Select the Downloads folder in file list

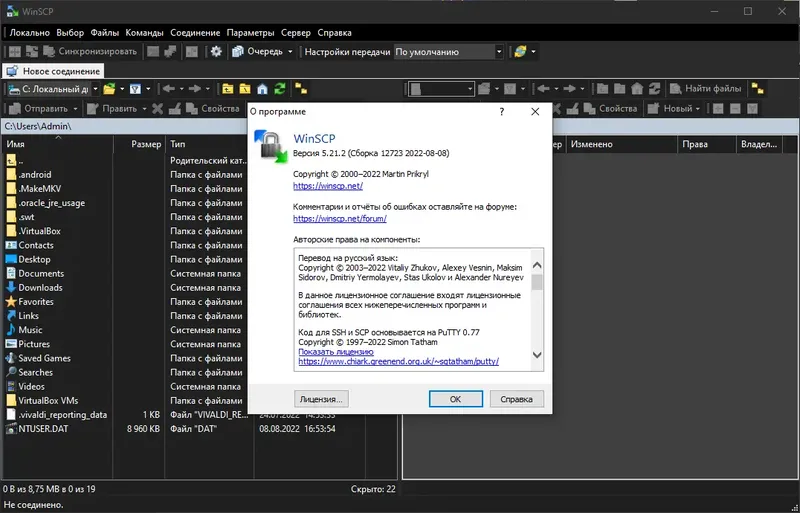tap(40, 287)
